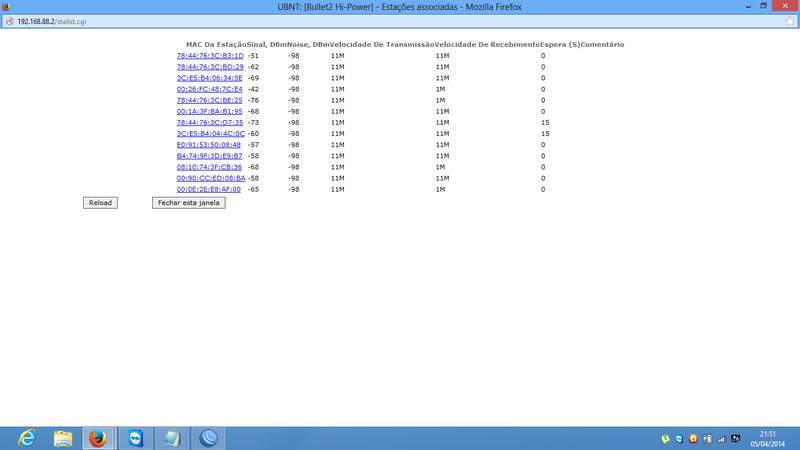
Task: Restore down the Firefox window
Action: 764,6
